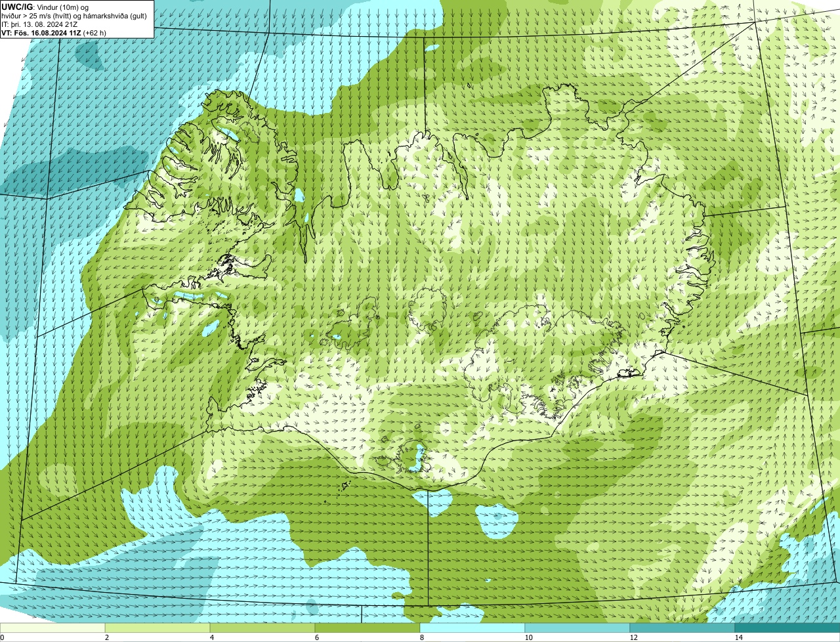This screenshot has width=840, height=642.
Task: Click the 2–4 m/s pale green legend segment
Action: 157,628
